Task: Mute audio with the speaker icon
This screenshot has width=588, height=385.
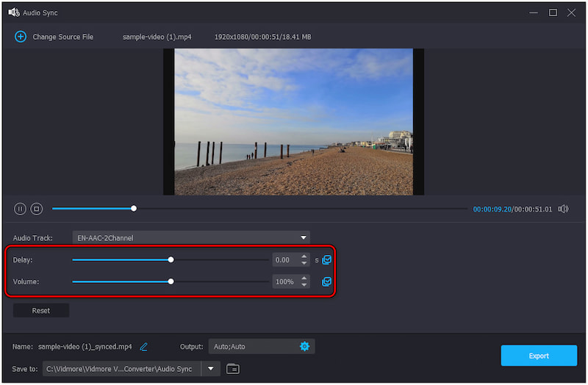Action: click(563, 209)
